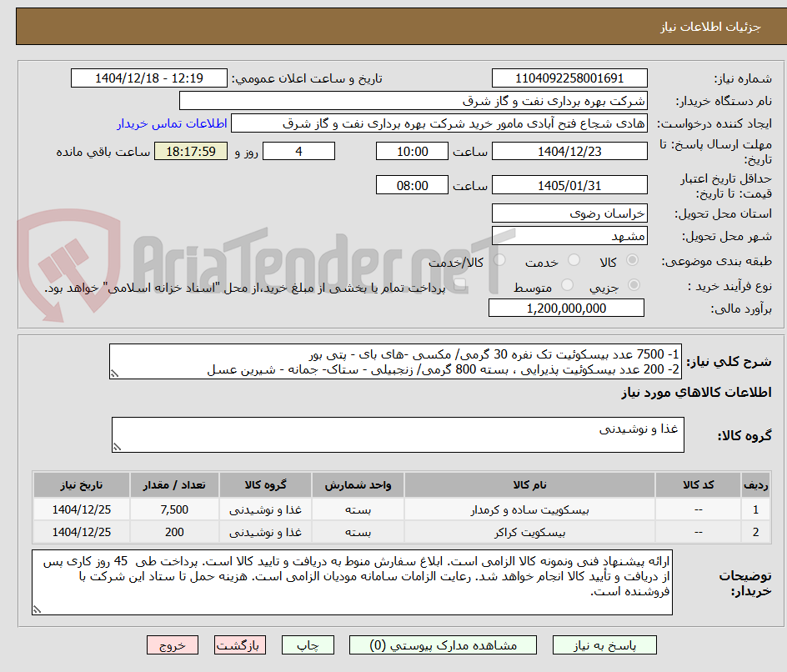Open 'اطلاعات تماس خریدار' link
This screenshot has width=787, height=672.
click(172, 123)
